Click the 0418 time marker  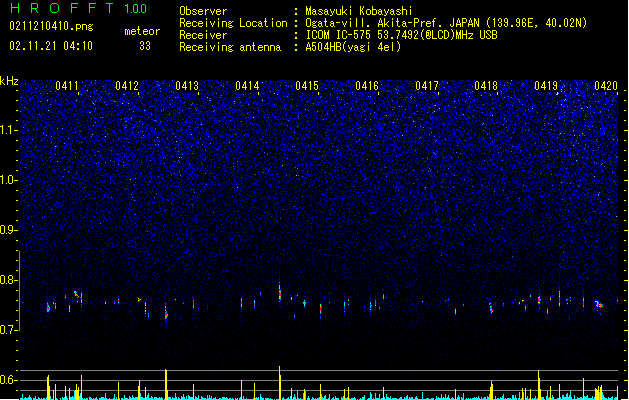(x=486, y=86)
